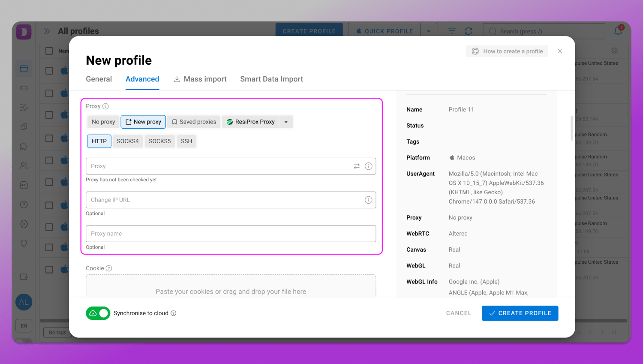Click the cookie paste drop area

(x=231, y=286)
